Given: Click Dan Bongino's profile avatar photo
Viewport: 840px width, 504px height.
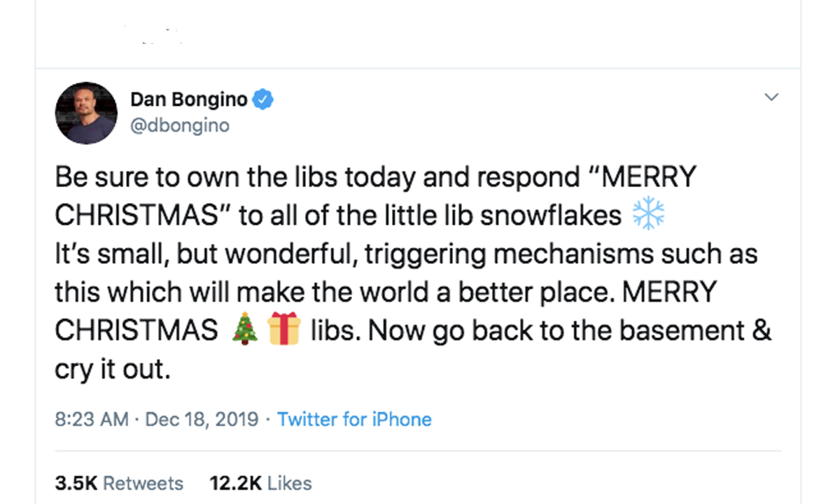Looking at the screenshot, I should [86, 113].
